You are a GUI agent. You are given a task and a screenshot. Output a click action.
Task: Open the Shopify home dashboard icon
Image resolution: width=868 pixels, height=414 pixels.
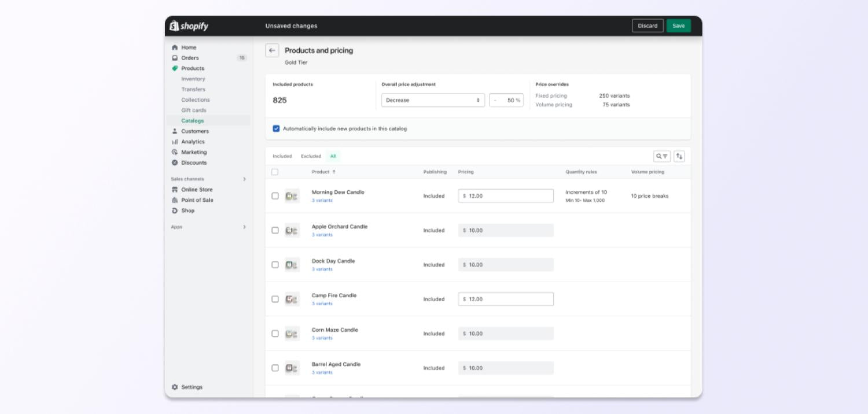[x=174, y=47]
